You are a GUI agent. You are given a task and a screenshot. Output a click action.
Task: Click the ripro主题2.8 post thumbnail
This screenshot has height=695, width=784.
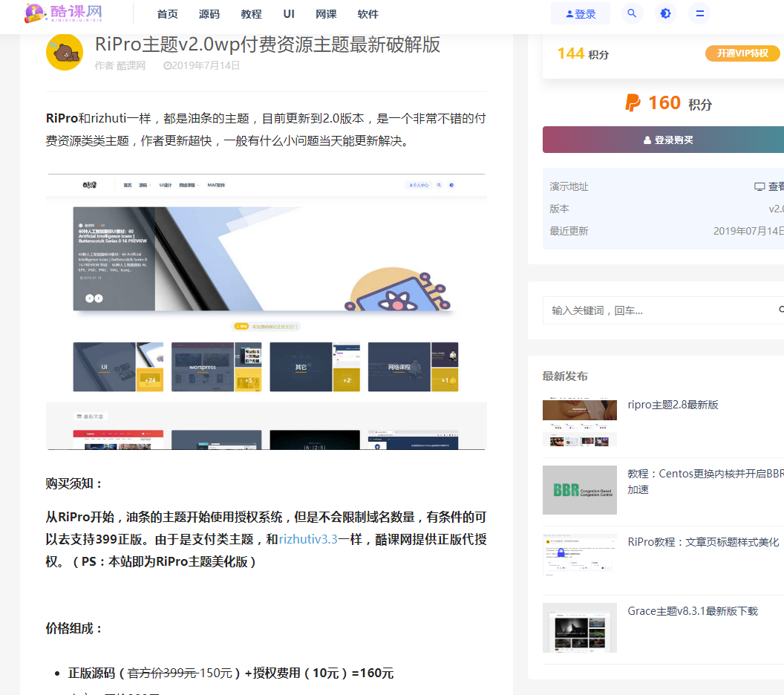point(580,422)
